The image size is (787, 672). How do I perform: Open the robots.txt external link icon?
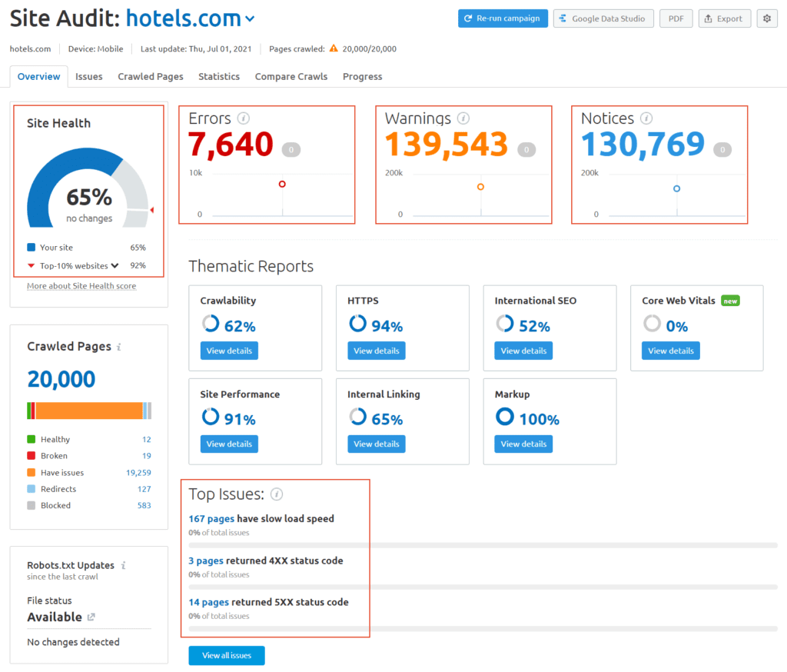[91, 617]
